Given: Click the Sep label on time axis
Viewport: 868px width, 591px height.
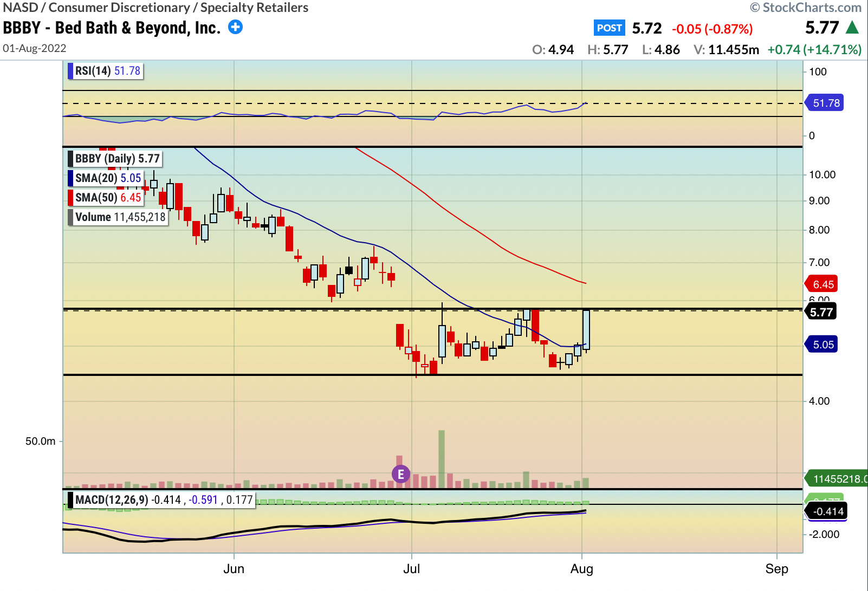Looking at the screenshot, I should (x=777, y=569).
